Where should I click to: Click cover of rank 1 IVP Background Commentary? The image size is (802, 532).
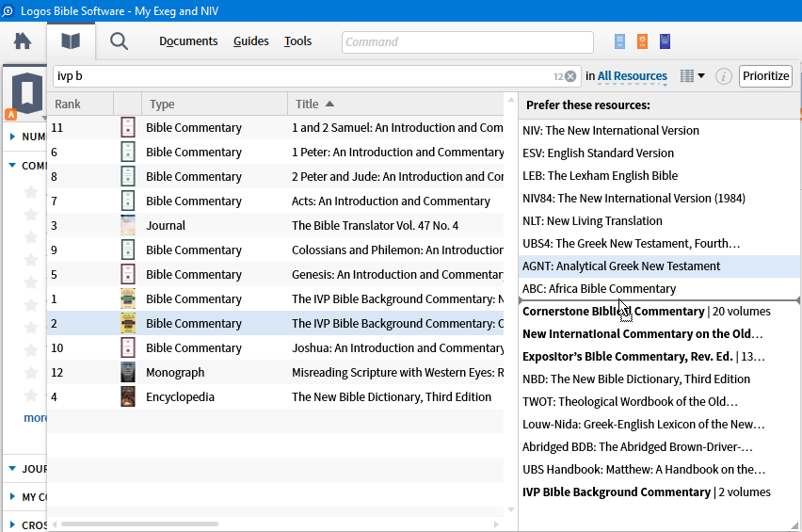128,299
